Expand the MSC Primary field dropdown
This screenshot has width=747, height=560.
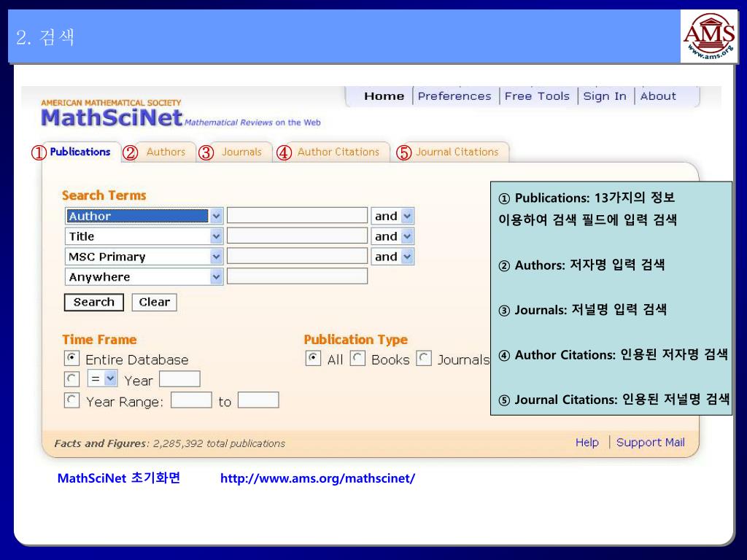coord(216,257)
